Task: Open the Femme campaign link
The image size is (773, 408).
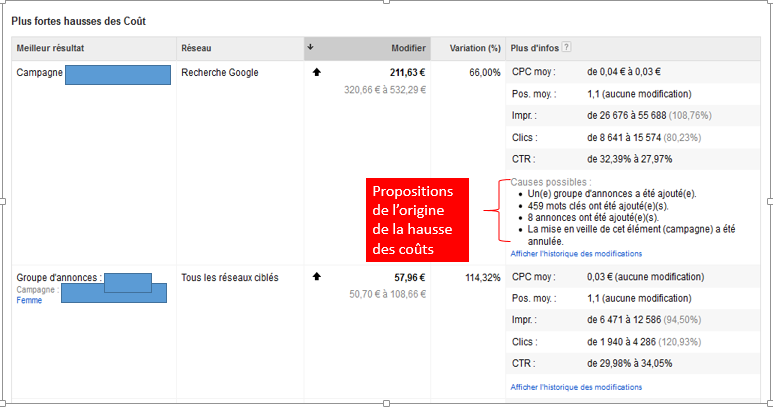Action: (29, 300)
